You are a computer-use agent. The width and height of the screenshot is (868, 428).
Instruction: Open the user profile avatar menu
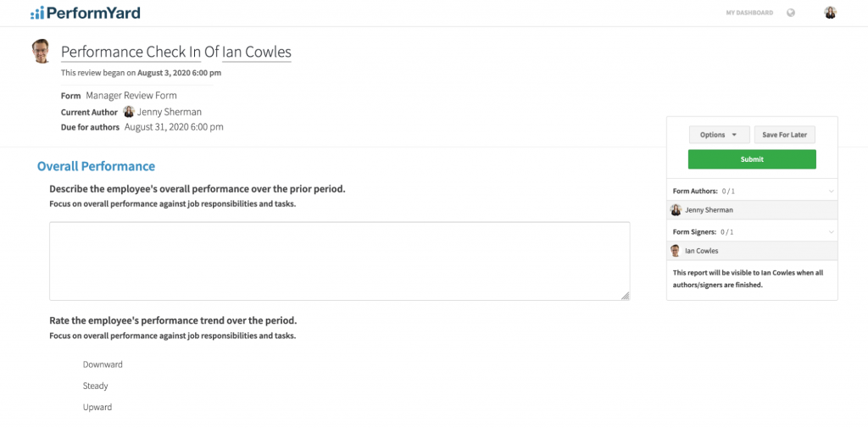830,13
